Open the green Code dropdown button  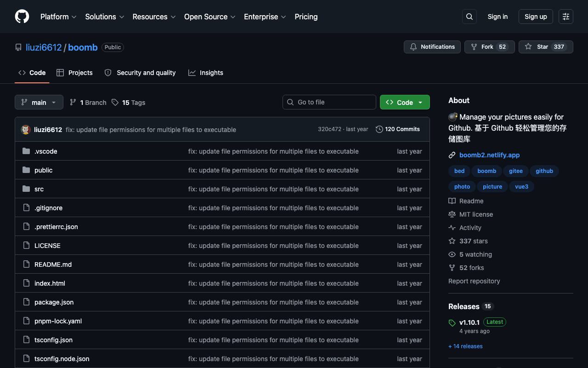pos(405,102)
